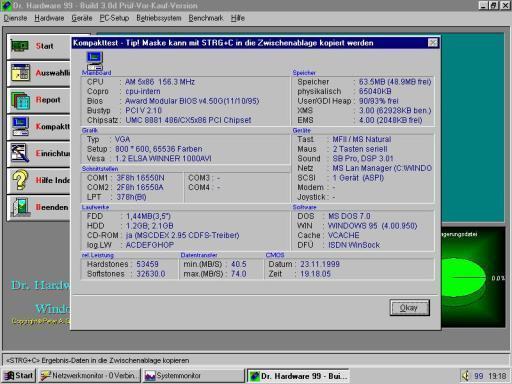Click Vesa value ELSA WINNER 1000AVI
The width and height of the screenshot is (512, 384).
(163, 159)
